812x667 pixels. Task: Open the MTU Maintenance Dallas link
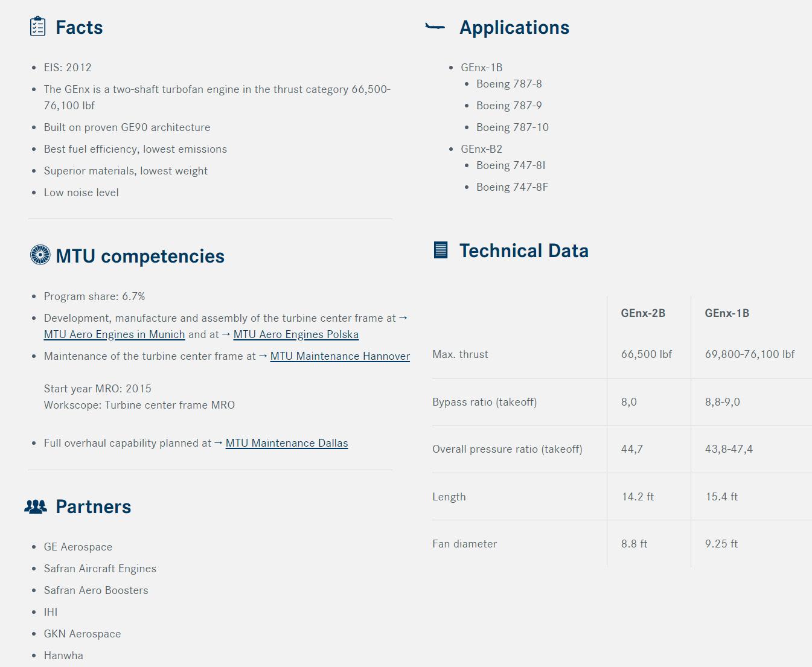tap(287, 443)
